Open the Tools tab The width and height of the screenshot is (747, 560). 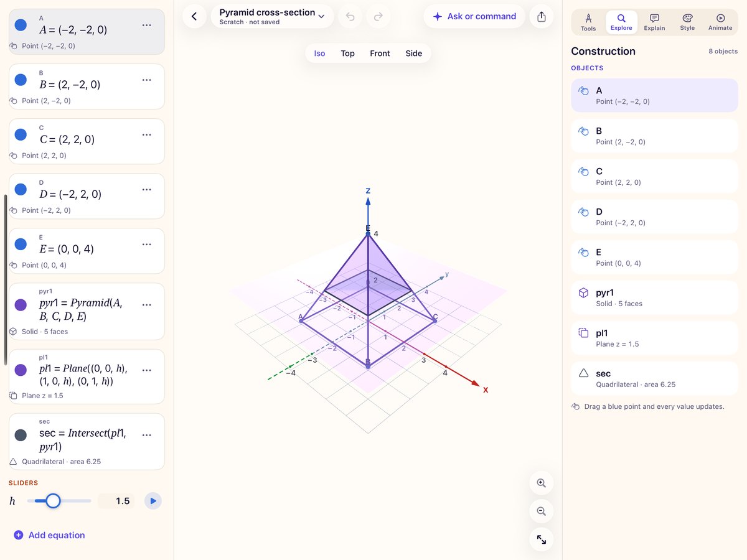[x=588, y=22]
